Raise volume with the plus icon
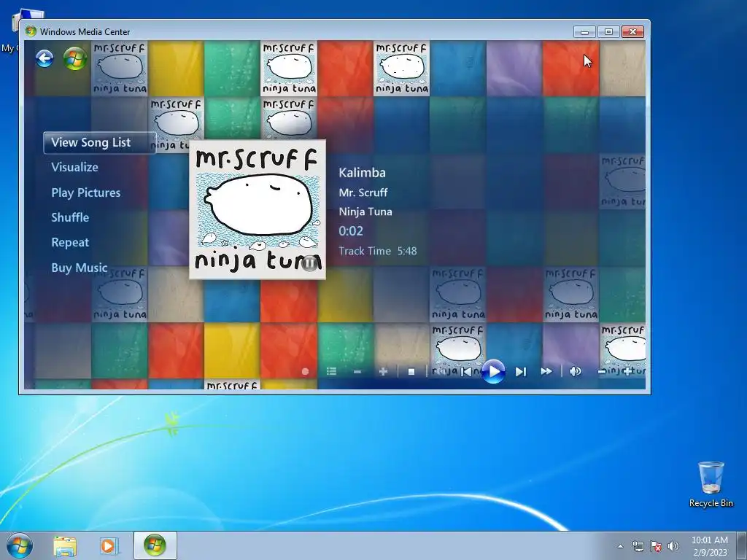The height and width of the screenshot is (560, 747). [x=627, y=371]
